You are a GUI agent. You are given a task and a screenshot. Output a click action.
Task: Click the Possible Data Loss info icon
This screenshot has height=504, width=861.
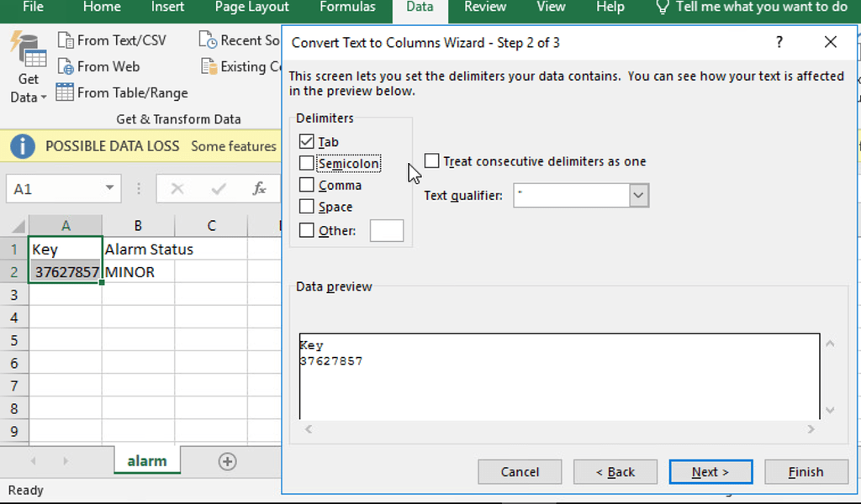(23, 146)
